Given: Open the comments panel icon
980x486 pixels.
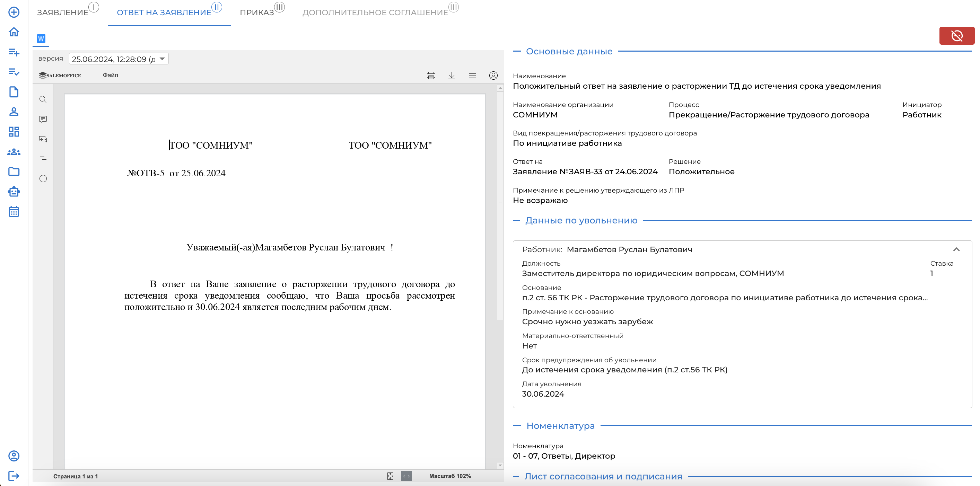Looking at the screenshot, I should [x=43, y=120].
